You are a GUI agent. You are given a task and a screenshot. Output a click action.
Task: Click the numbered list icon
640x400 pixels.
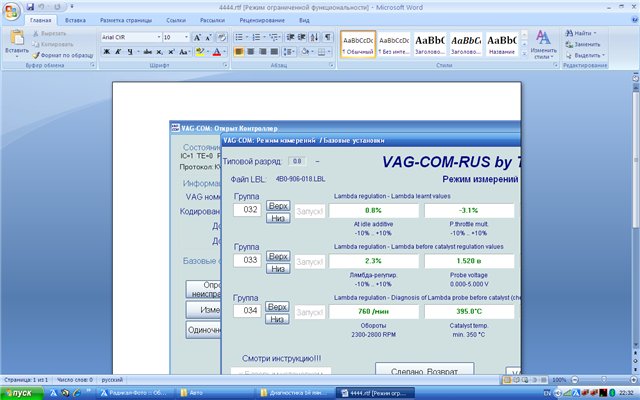(x=256, y=38)
